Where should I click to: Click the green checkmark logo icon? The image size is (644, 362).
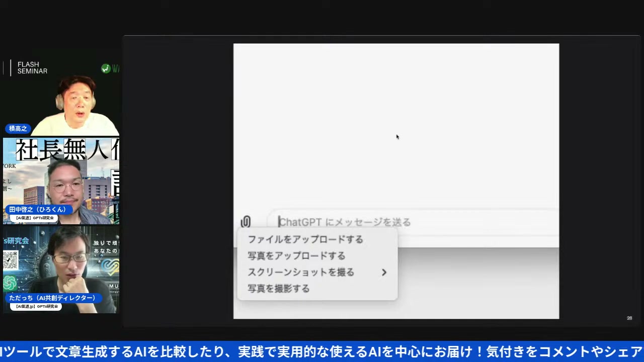106,69
